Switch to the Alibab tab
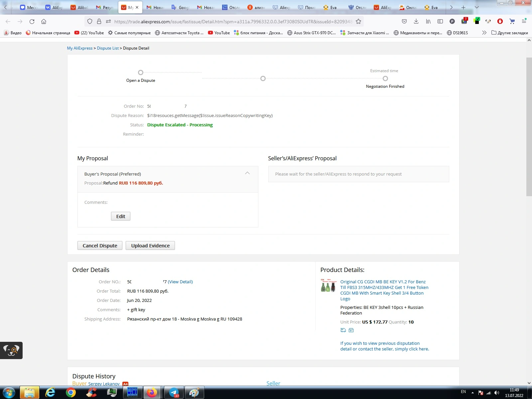The image size is (532, 399). 80,7
